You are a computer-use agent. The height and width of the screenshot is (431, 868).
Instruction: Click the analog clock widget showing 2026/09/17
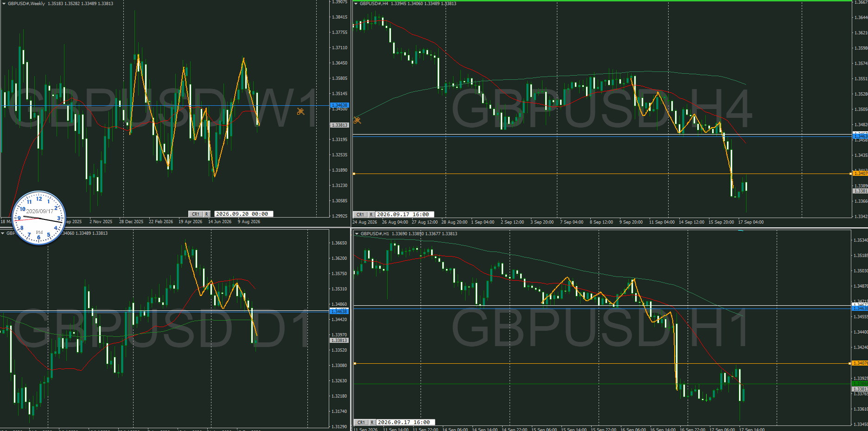coord(38,218)
